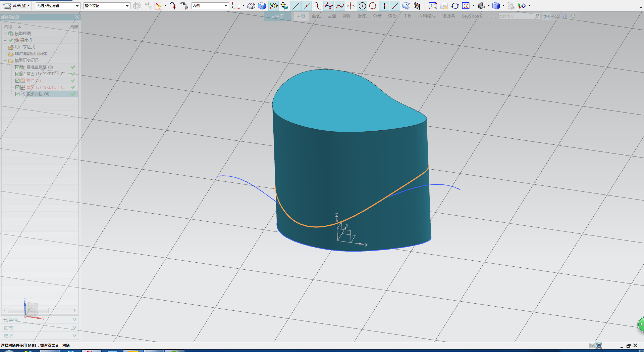Screen dimensions: 644x352
Task: Switch to the 曲面 ribbon tab
Action: [332, 16]
